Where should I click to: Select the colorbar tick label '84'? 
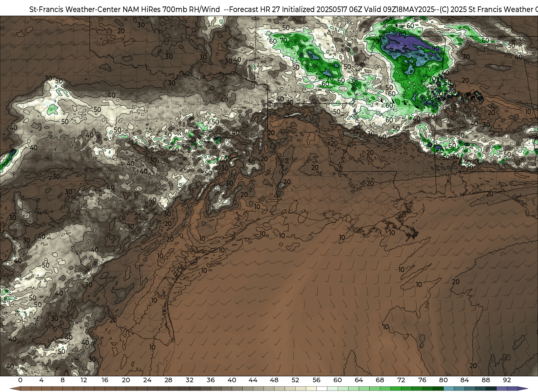[x=465, y=380]
